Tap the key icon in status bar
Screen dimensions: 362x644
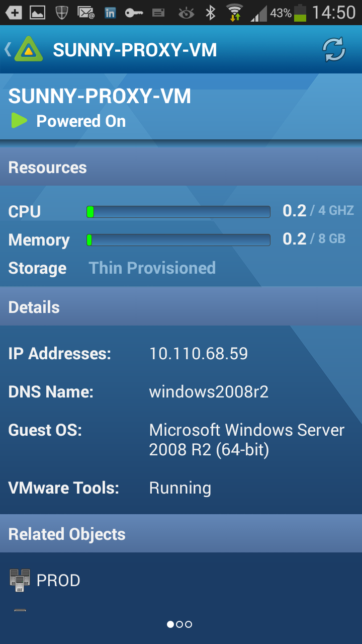click(134, 13)
